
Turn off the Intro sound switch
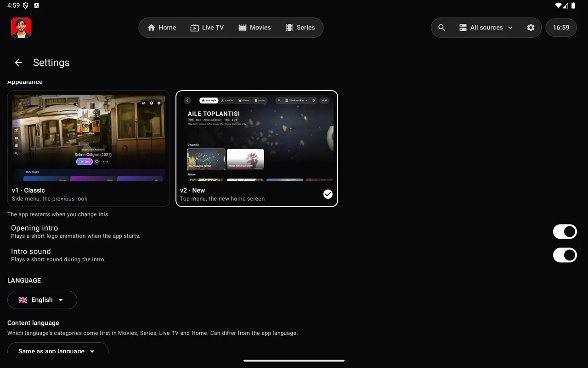point(565,255)
